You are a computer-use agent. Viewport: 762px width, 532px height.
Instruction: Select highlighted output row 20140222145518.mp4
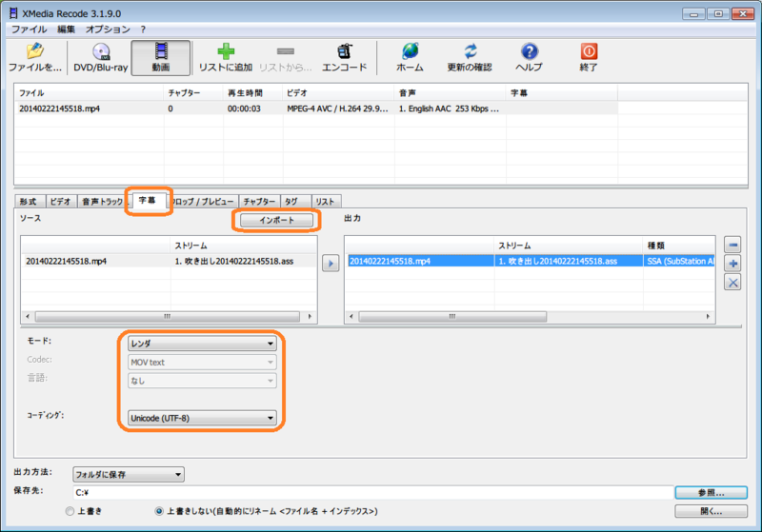531,261
